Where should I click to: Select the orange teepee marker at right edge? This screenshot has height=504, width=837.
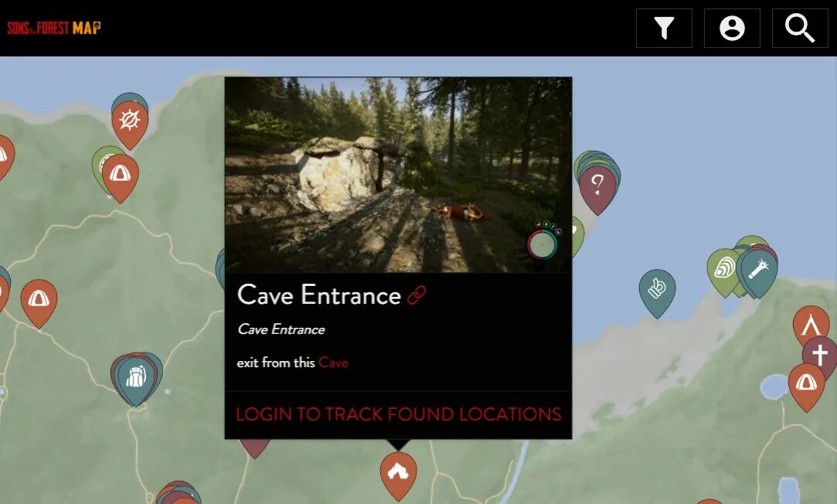coord(811,324)
